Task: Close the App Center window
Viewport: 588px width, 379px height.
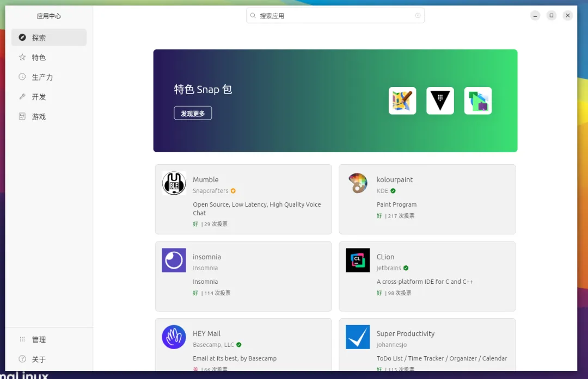Action: 568,15
